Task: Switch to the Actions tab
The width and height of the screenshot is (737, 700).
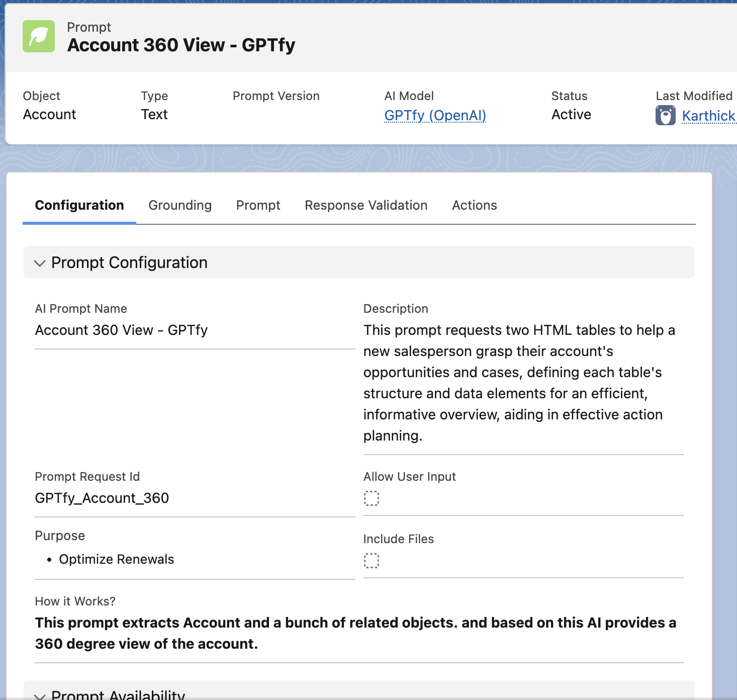Action: pos(474,205)
